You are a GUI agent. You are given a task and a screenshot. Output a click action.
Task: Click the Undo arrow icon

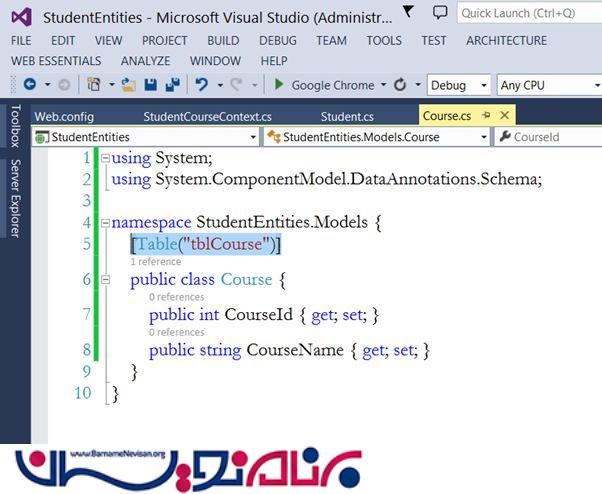click(203, 85)
